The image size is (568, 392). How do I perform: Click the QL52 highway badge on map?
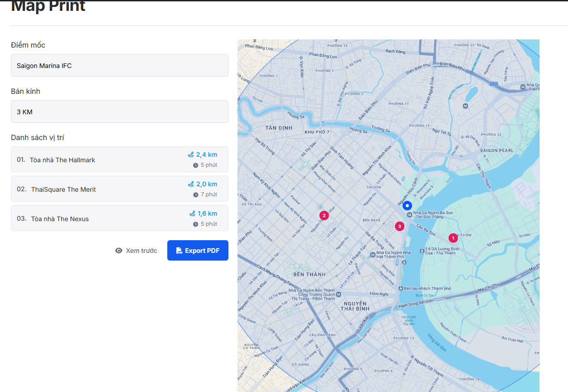point(494,83)
